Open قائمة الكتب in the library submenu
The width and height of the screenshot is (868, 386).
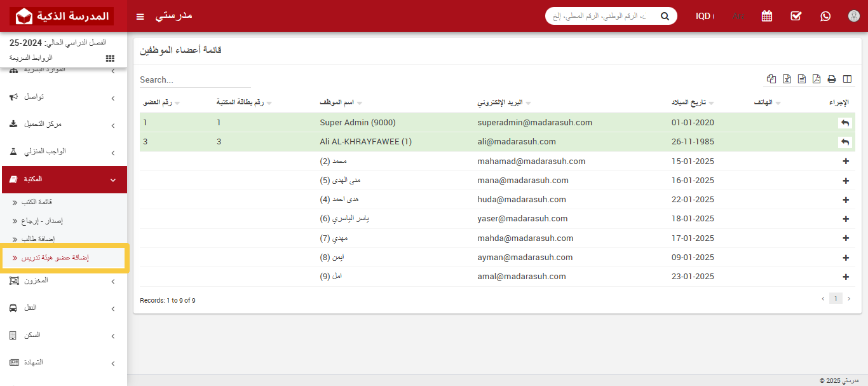tap(37, 202)
